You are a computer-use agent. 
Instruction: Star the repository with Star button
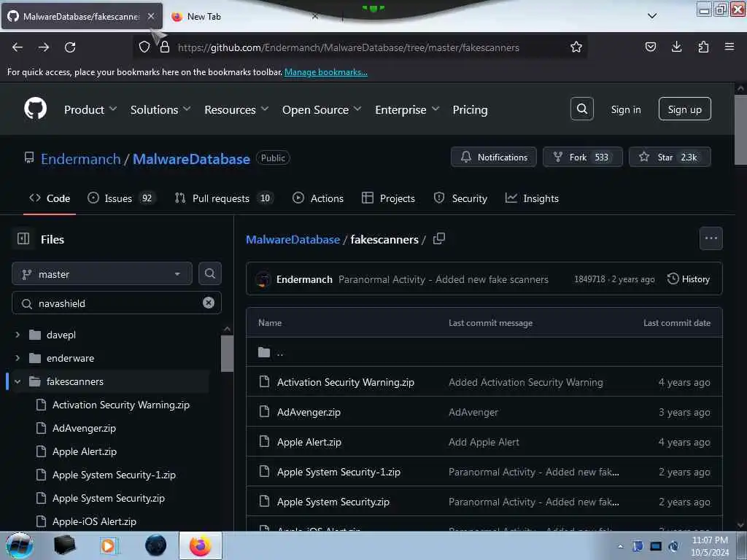[670, 157]
